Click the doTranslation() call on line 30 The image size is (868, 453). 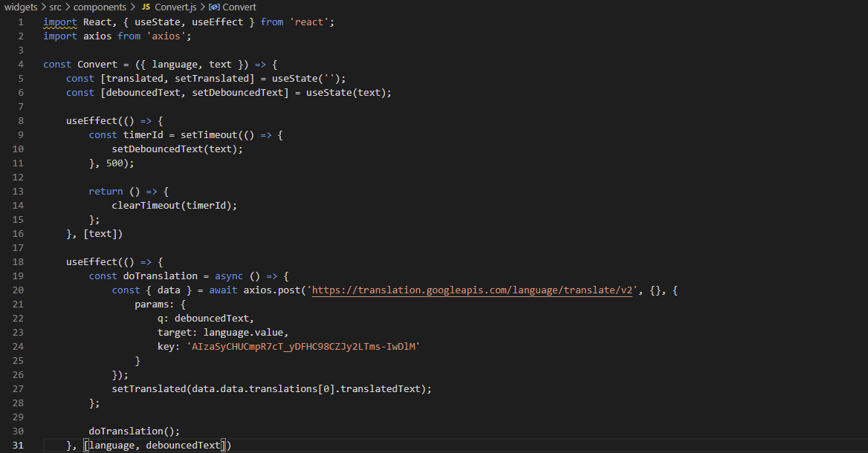pos(134,431)
